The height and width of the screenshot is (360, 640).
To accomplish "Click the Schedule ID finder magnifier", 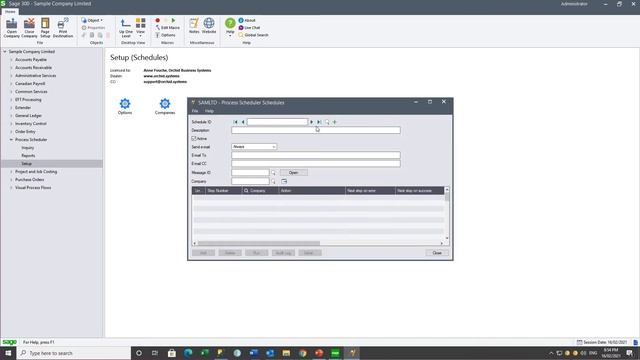I will (x=327, y=122).
